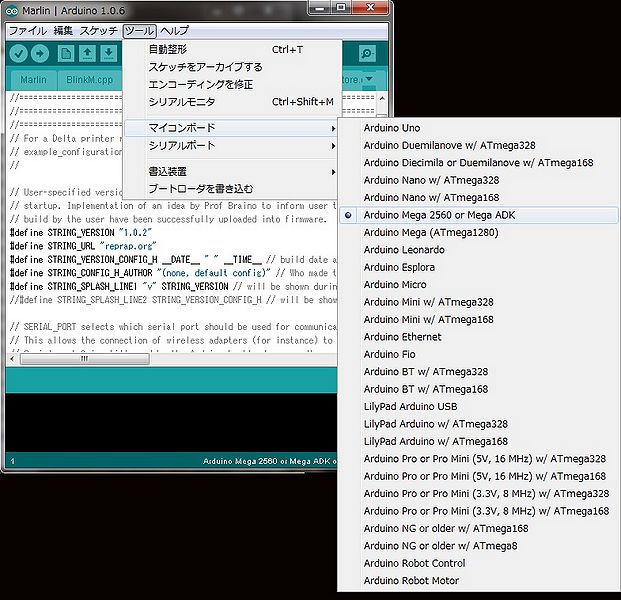Select LilyPad Arduino USB board
This screenshot has height=600, width=621.
pyautogui.click(x=478, y=407)
